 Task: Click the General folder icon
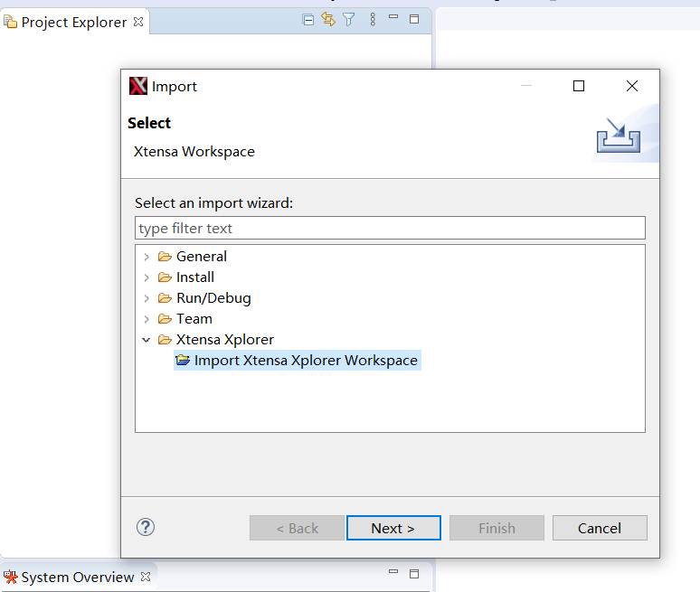click(x=165, y=257)
